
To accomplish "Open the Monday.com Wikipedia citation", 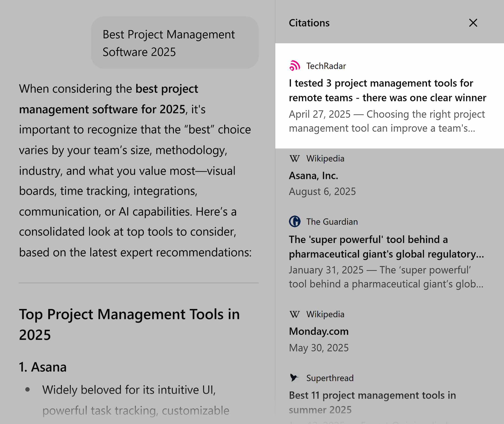I will point(318,331).
